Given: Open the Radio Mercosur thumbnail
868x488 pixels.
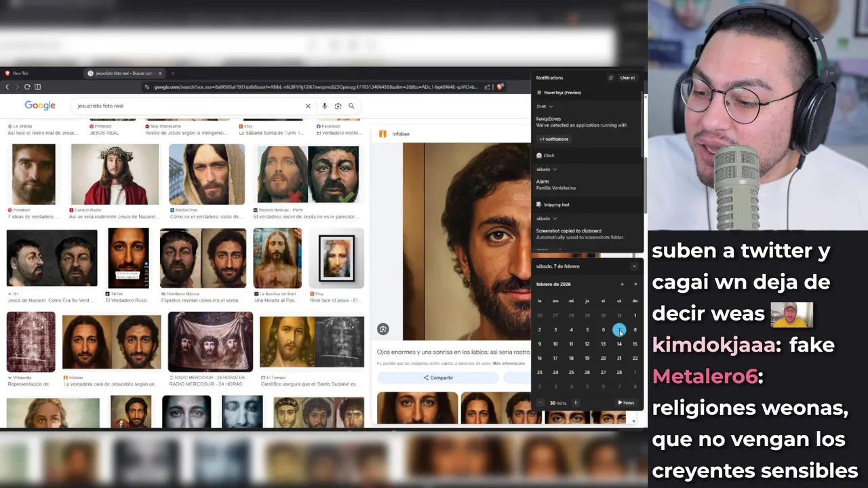Looking at the screenshot, I should (x=210, y=342).
